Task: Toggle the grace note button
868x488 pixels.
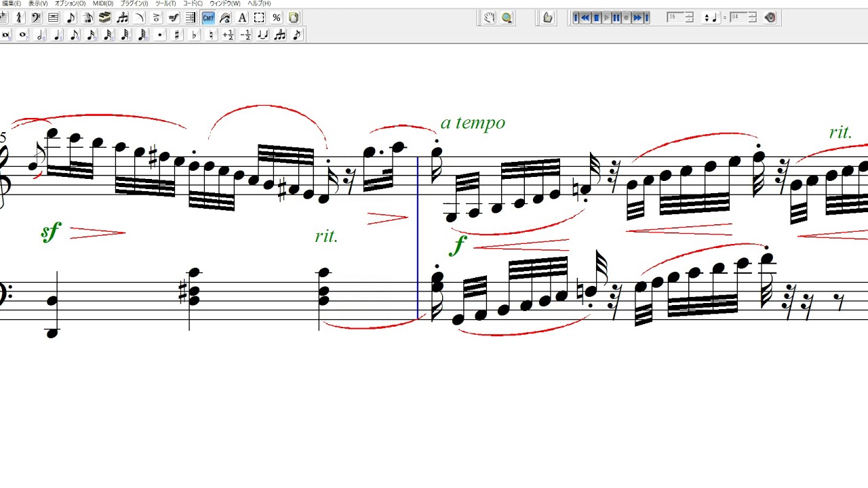Action: point(297,35)
